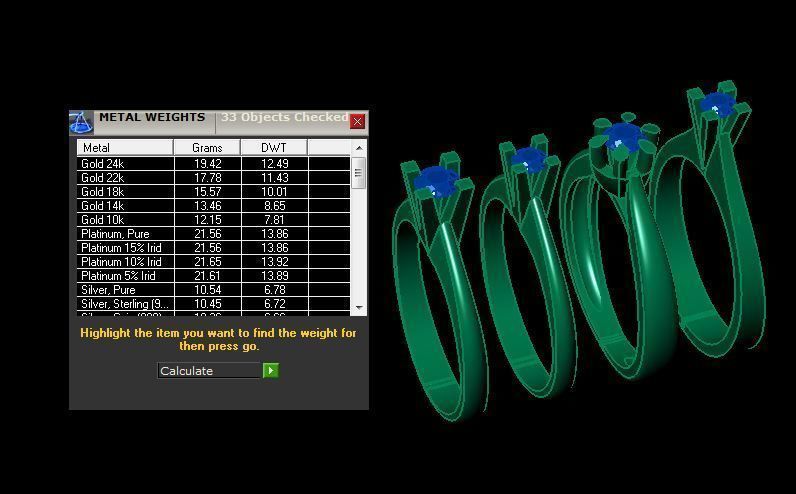Select the Silver, Pure row
The height and width of the screenshot is (494, 796).
[214, 290]
